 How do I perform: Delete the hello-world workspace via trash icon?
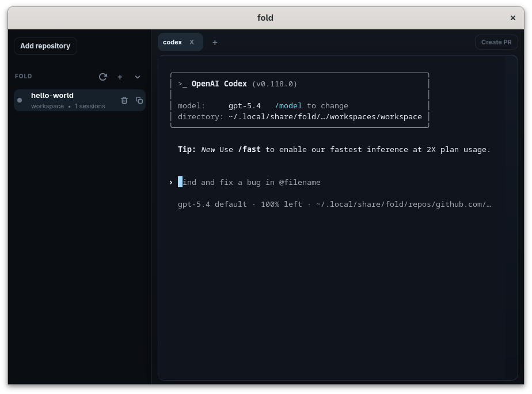pyautogui.click(x=124, y=100)
